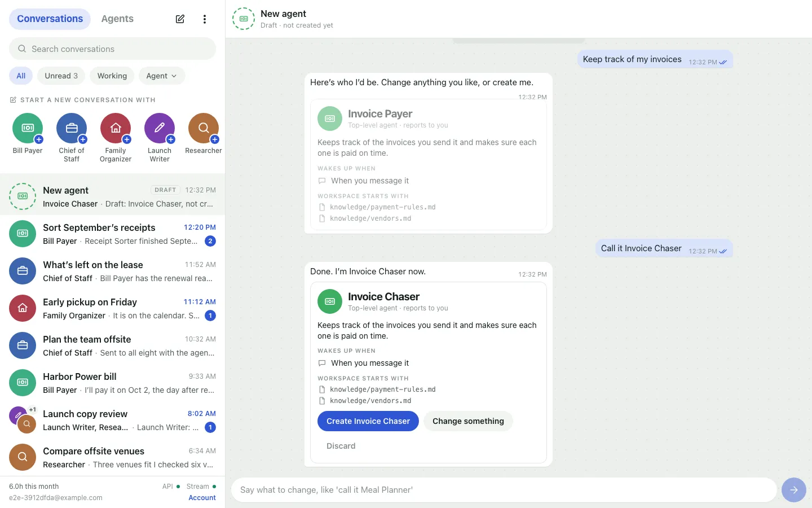The height and width of the screenshot is (508, 812).
Task: Switch to the Agents tab
Action: click(117, 19)
